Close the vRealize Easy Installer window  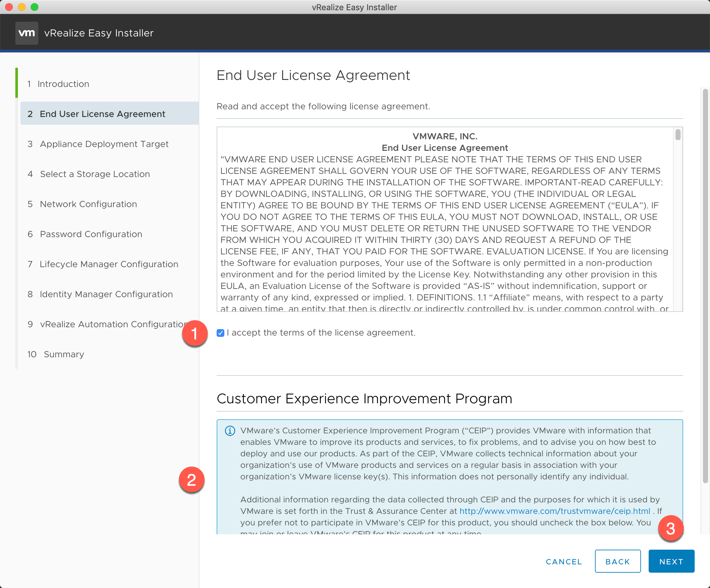click(9, 7)
